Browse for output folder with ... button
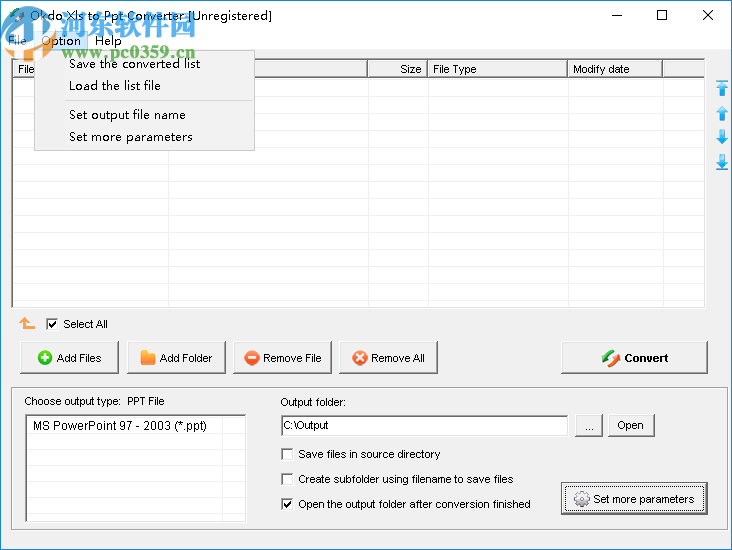The image size is (732, 550). [x=589, y=426]
